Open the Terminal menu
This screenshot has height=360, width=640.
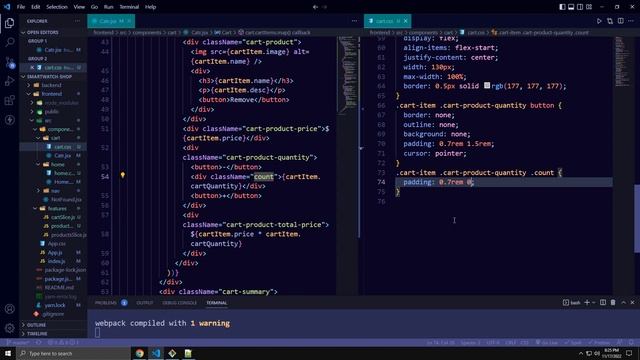(129, 7)
